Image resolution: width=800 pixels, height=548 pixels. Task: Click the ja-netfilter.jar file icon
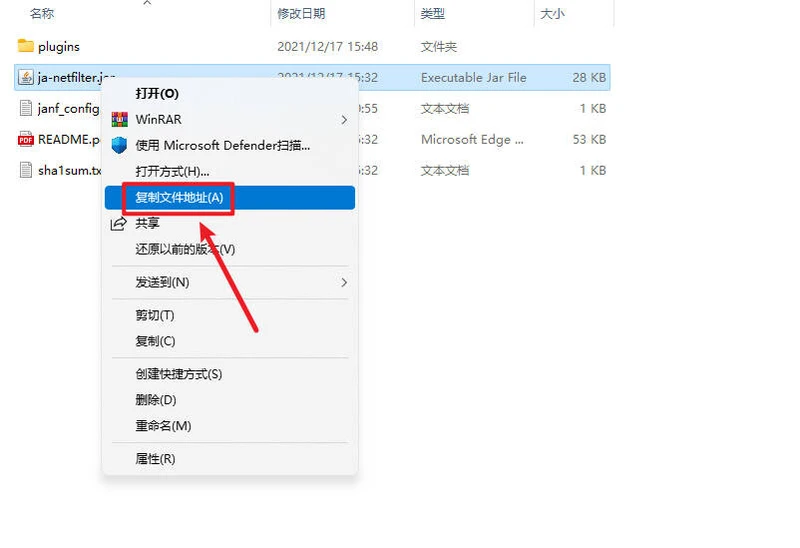[x=26, y=77]
